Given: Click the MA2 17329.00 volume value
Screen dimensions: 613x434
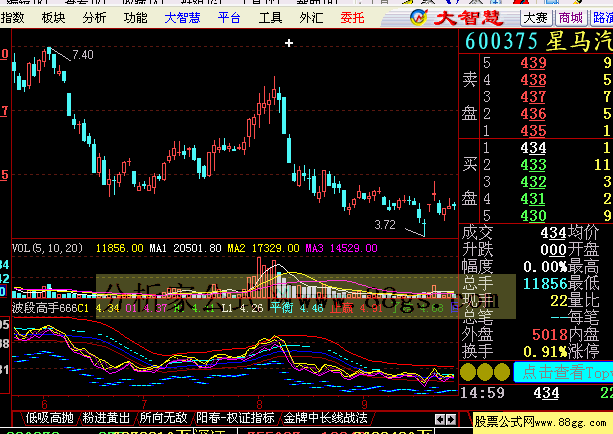Looking at the screenshot, I should point(263,248).
